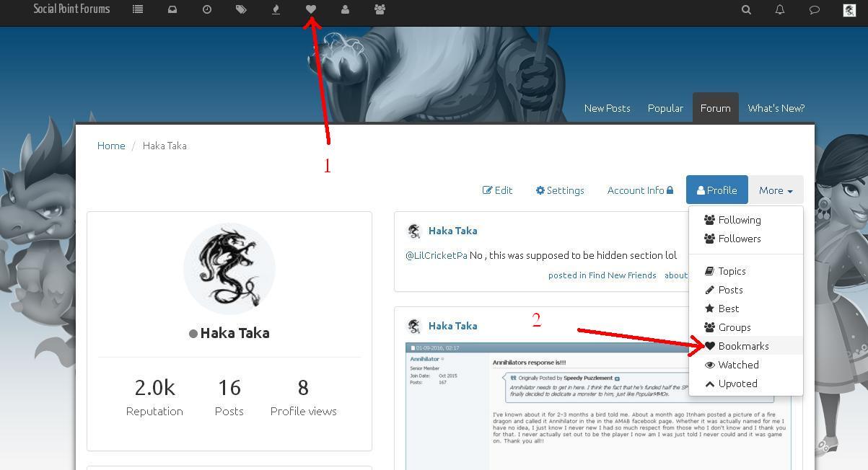Screen dimensions: 868x470
Task: Select Groups in the More menu
Action: click(x=746, y=327)
